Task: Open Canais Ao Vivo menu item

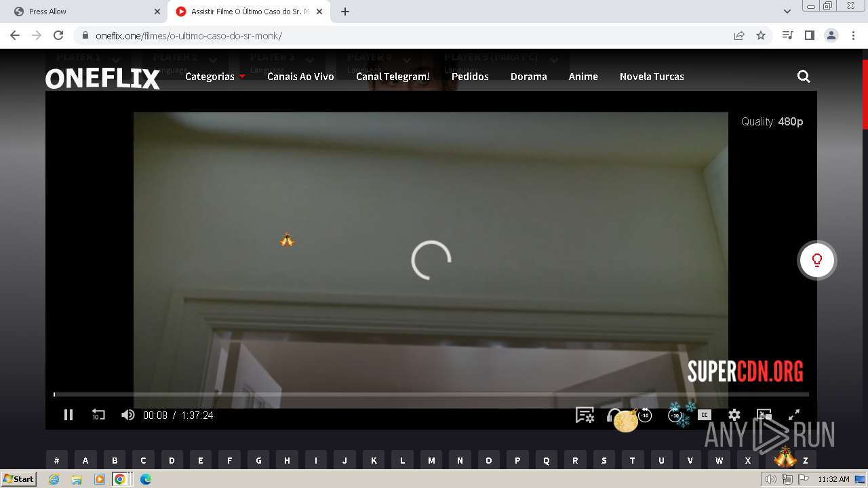Action: tap(300, 77)
